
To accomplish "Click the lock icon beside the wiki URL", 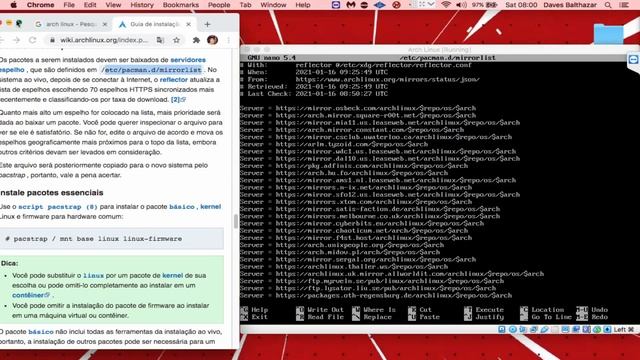I will click(52, 40).
